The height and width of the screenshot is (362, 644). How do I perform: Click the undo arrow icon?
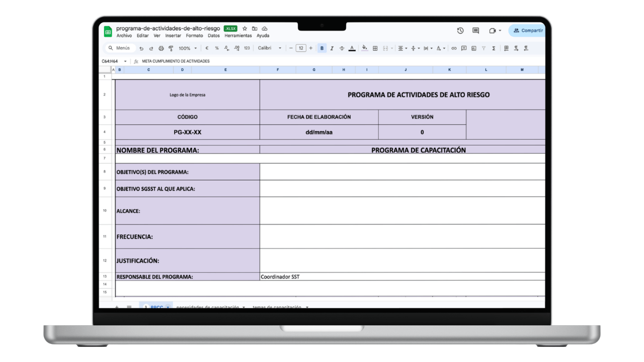click(141, 48)
